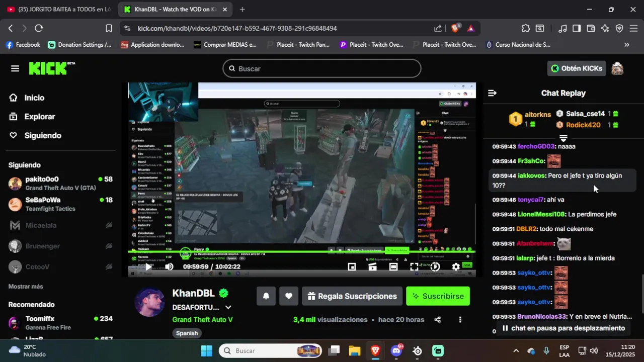Toggle notification bell for KhanDBL

coord(266,296)
